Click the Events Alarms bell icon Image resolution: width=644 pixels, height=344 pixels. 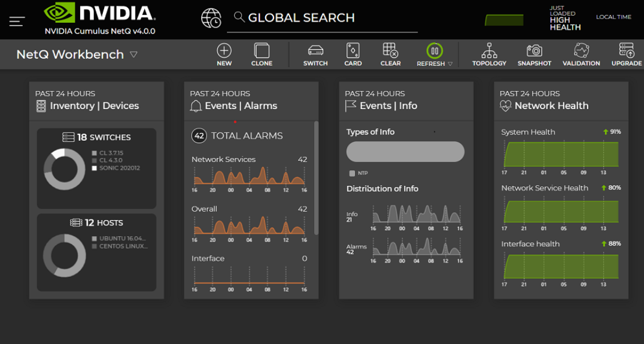[196, 106]
